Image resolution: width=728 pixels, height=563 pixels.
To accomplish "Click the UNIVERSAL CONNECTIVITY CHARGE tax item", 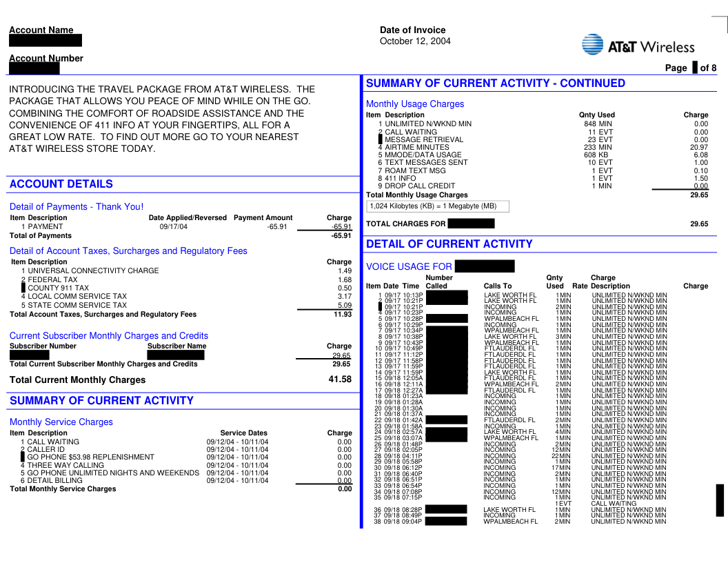I will coord(92,271).
